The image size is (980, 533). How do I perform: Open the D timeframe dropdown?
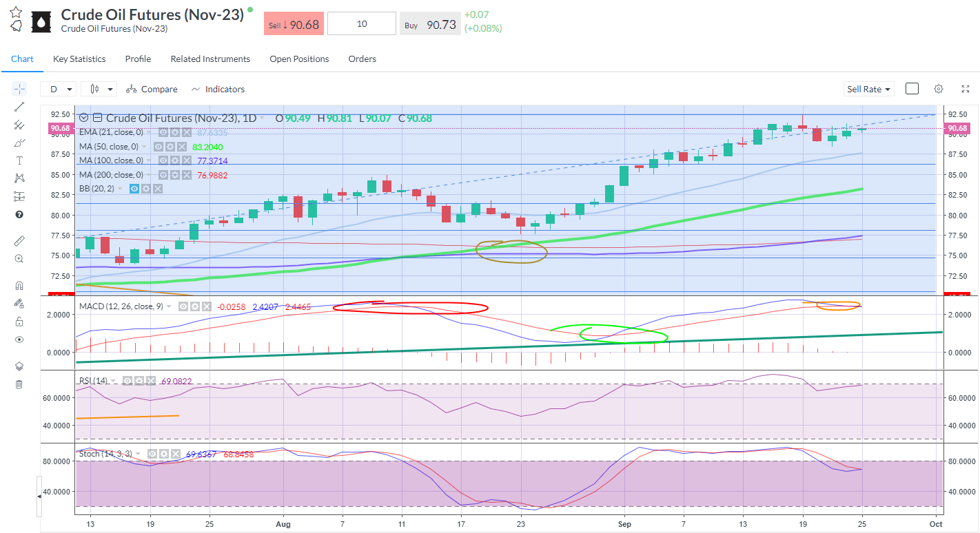59,89
